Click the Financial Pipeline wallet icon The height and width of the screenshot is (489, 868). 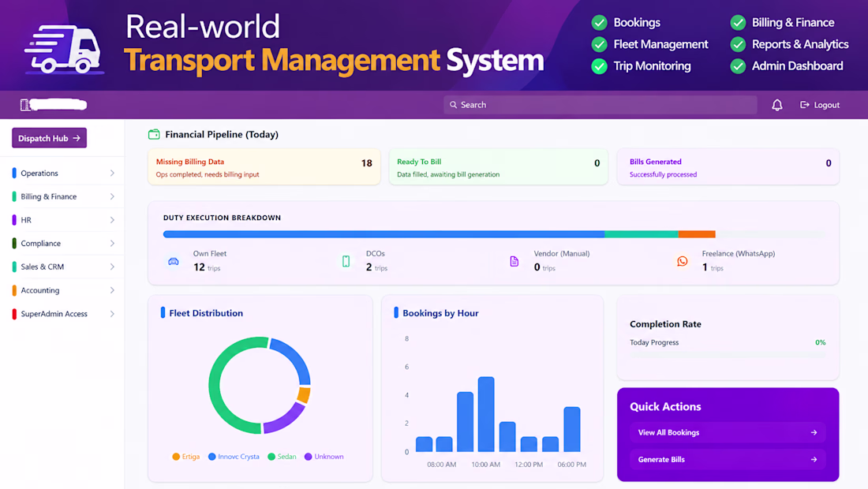tap(154, 134)
